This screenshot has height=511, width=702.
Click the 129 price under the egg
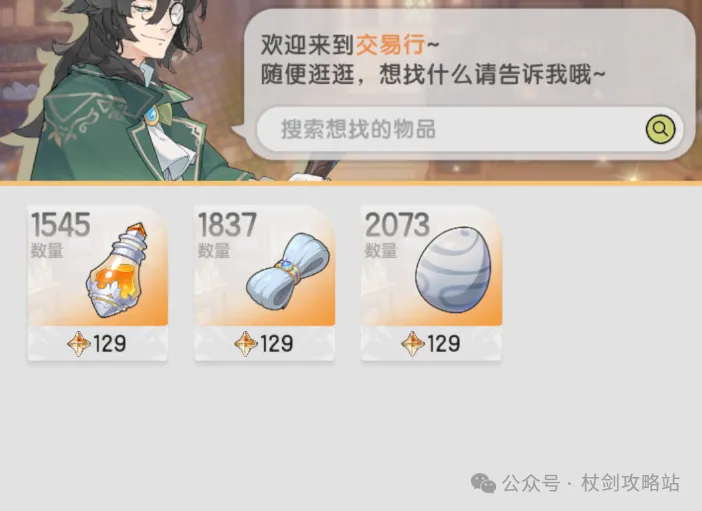(444, 344)
